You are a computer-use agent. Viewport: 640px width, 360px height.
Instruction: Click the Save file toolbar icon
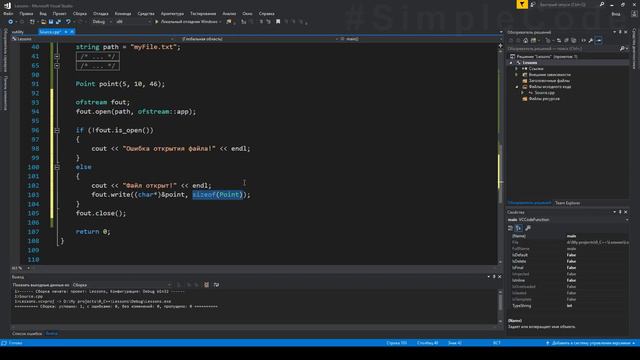[x=51, y=22]
